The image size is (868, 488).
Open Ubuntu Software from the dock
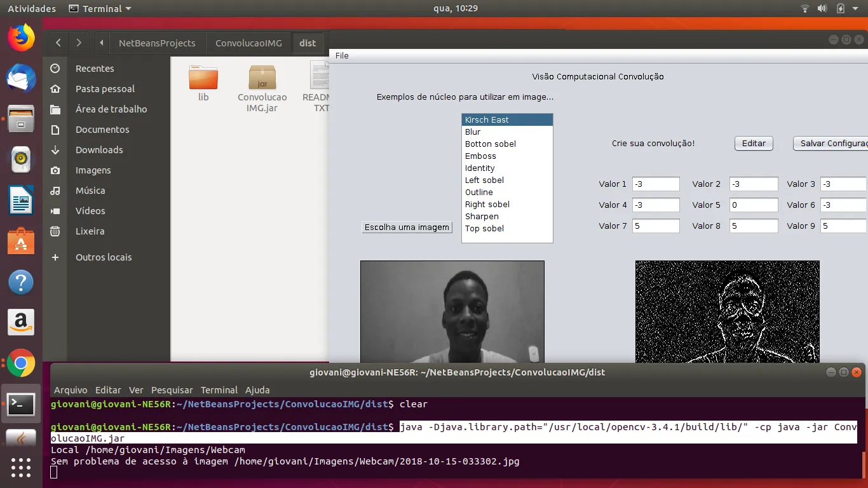coord(21,241)
